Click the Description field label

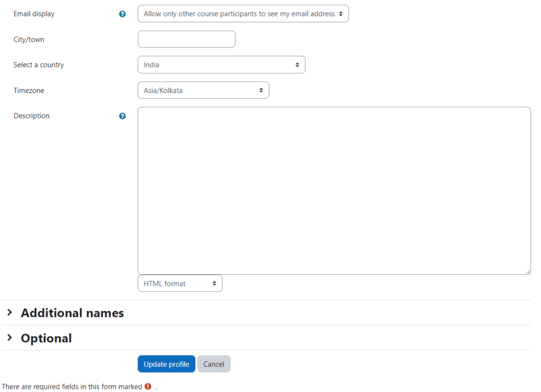[x=32, y=116]
